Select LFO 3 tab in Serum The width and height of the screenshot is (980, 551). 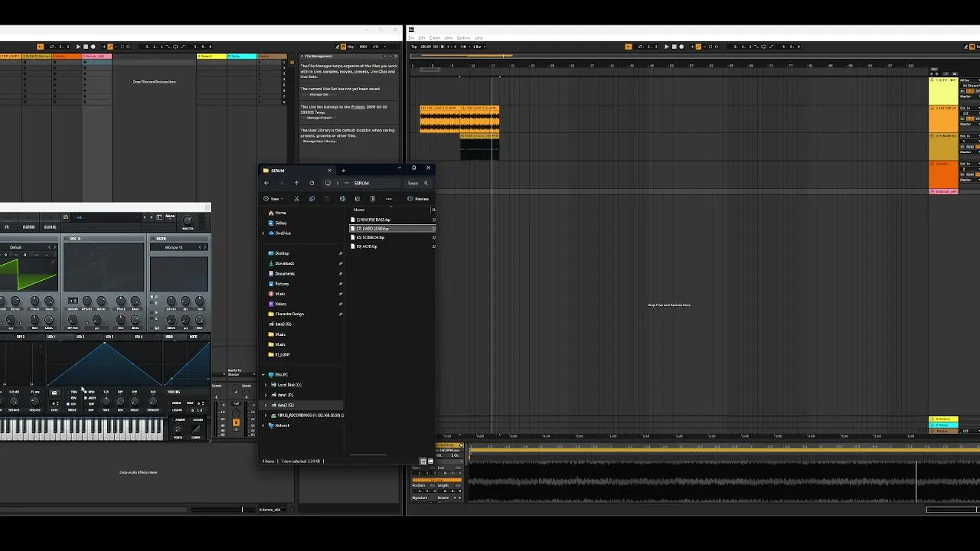pyautogui.click(x=109, y=337)
